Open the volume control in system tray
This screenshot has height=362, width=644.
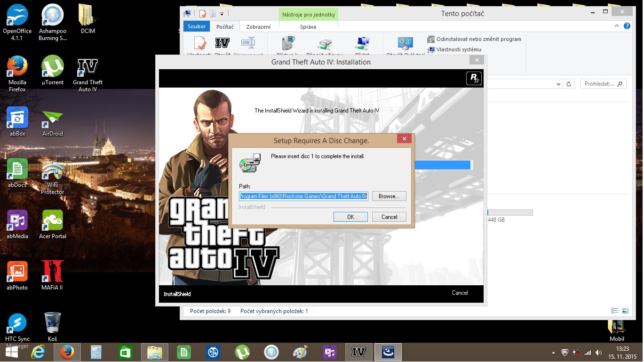pos(598,352)
